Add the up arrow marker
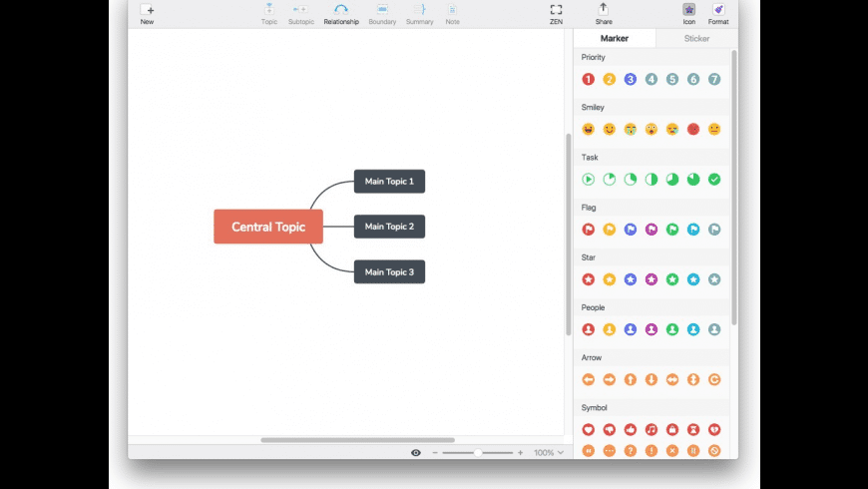 [630, 379]
